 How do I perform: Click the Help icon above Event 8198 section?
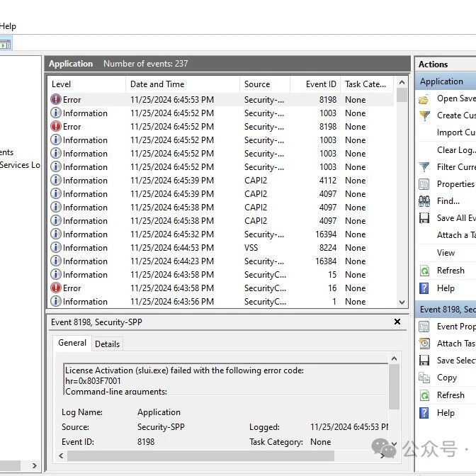tap(424, 288)
